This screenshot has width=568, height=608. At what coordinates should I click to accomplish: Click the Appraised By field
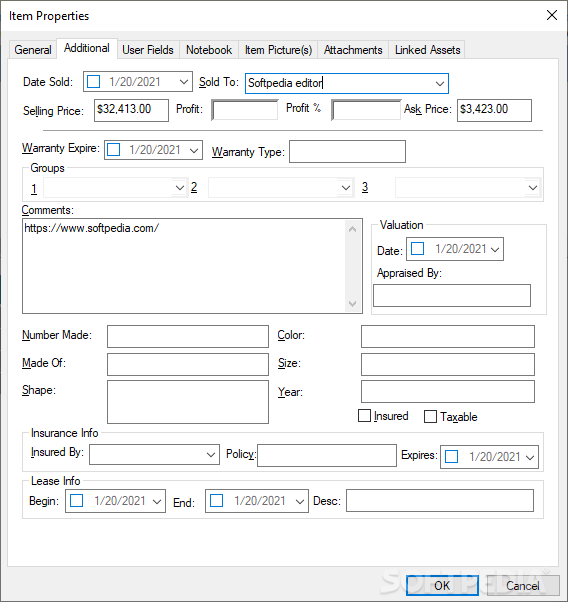point(452,295)
